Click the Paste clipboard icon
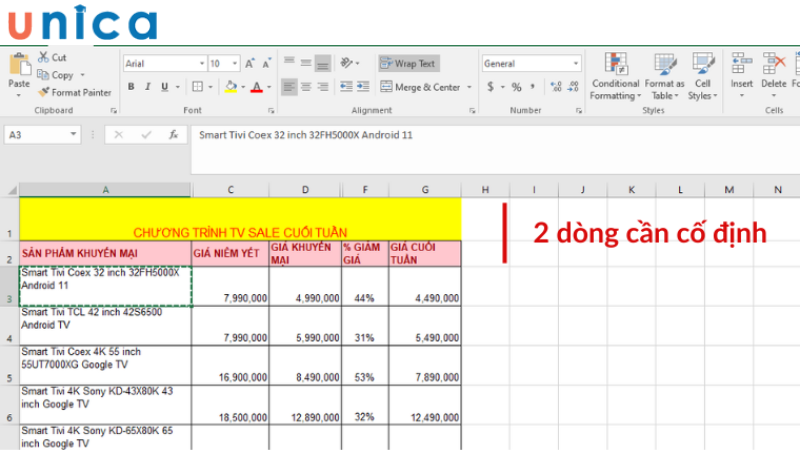The width and height of the screenshot is (800, 450). (19, 65)
